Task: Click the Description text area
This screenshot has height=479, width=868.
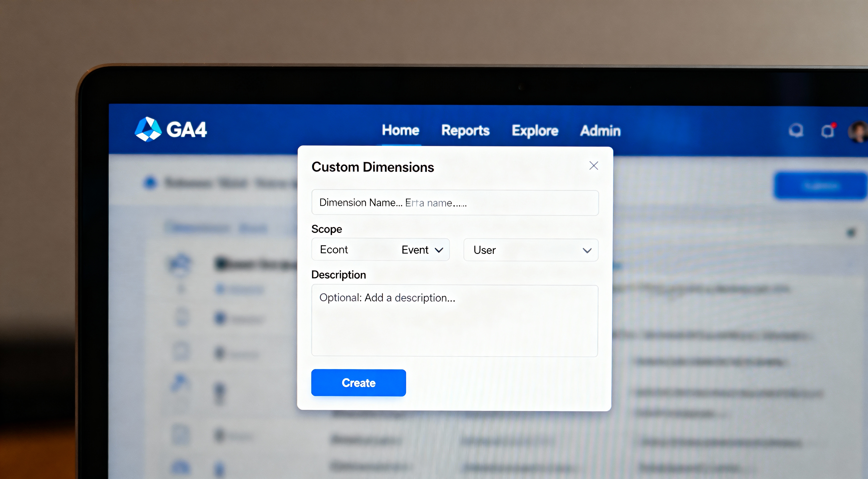Action: point(455,321)
